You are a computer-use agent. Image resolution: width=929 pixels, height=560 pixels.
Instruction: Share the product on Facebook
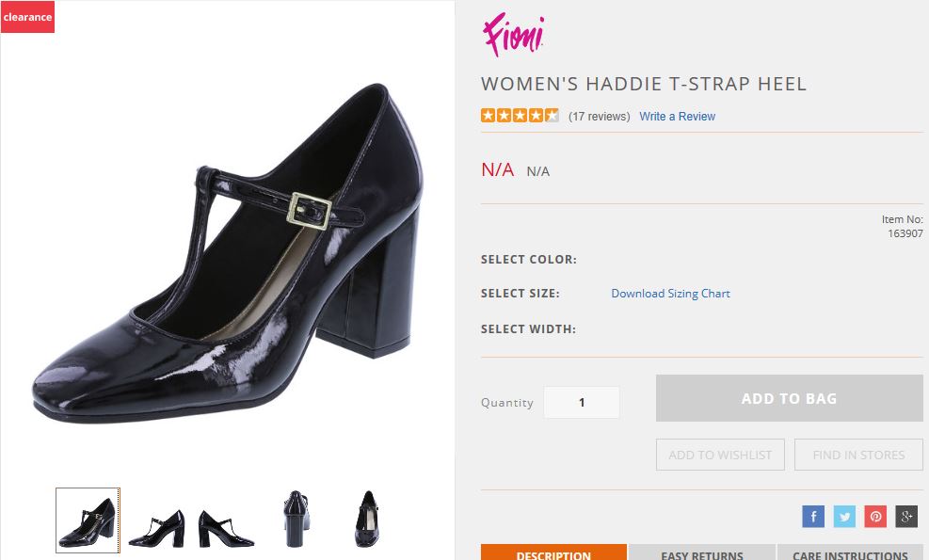click(812, 516)
